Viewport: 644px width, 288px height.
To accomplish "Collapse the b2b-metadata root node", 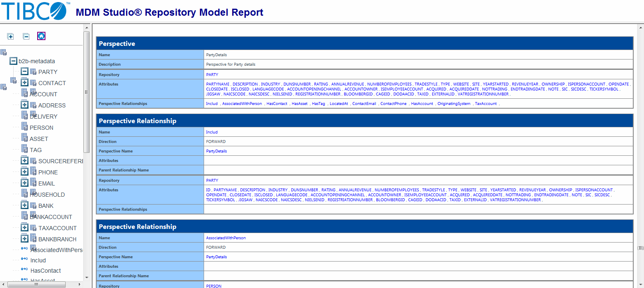I will [14, 61].
